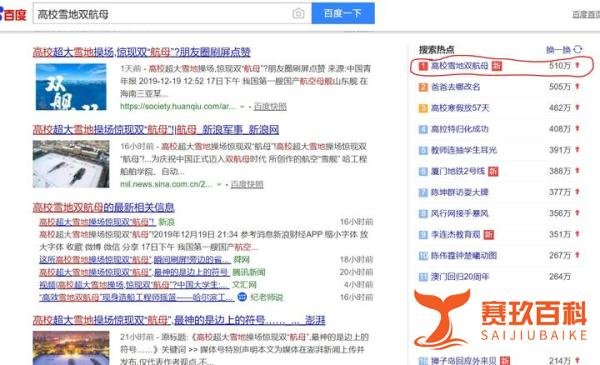The height and width of the screenshot is (365, 600).
Task: Open the blue 双舰 thumbnail of the first result
Action: tap(71, 87)
